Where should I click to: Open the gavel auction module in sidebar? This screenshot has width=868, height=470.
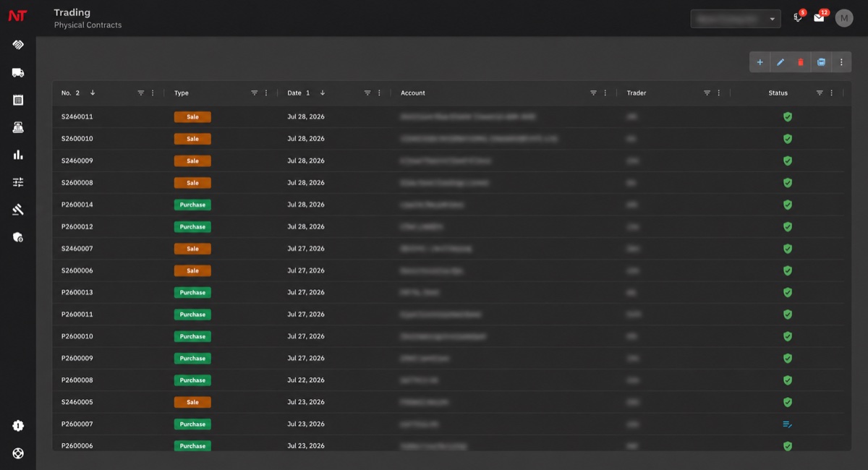click(x=18, y=210)
